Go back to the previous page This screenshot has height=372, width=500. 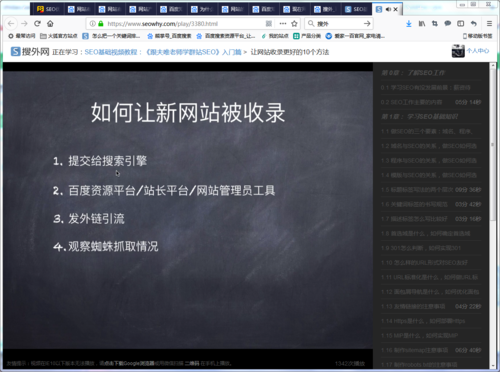click(11, 24)
